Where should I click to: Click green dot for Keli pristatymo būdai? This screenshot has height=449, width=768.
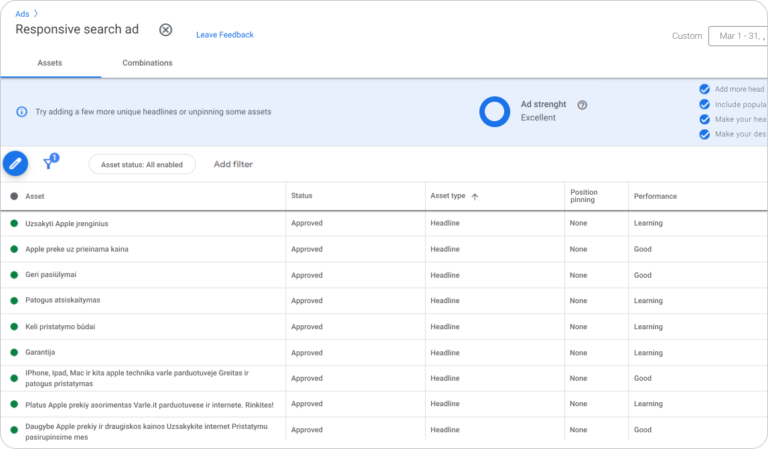pyautogui.click(x=14, y=327)
